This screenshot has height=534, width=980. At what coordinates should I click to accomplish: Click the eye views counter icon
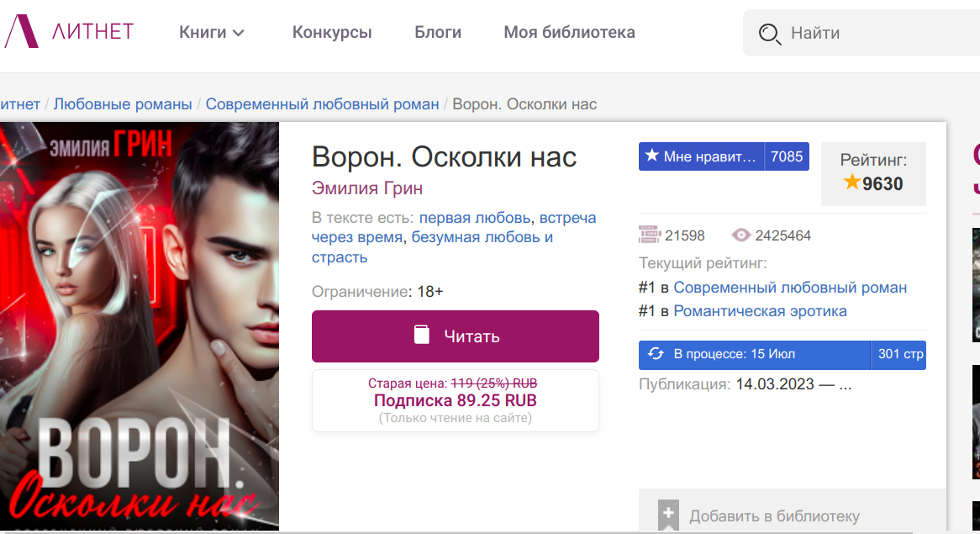tap(740, 235)
